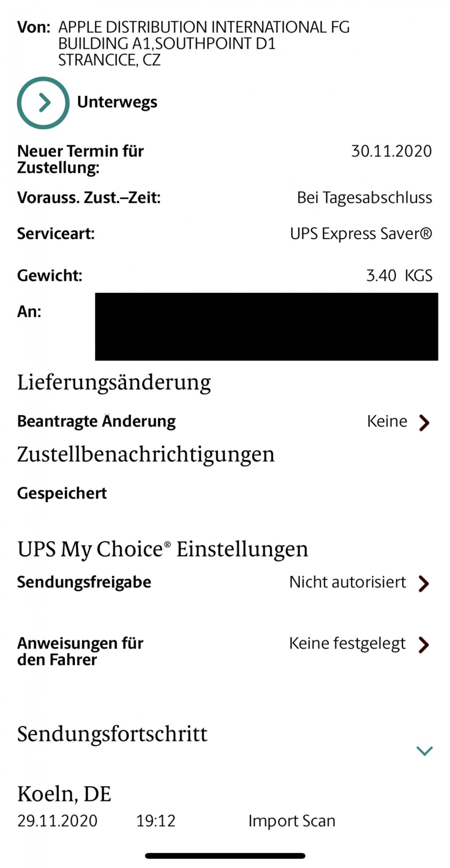Open Sendungsfreigabe chevron arrow

[x=424, y=583]
